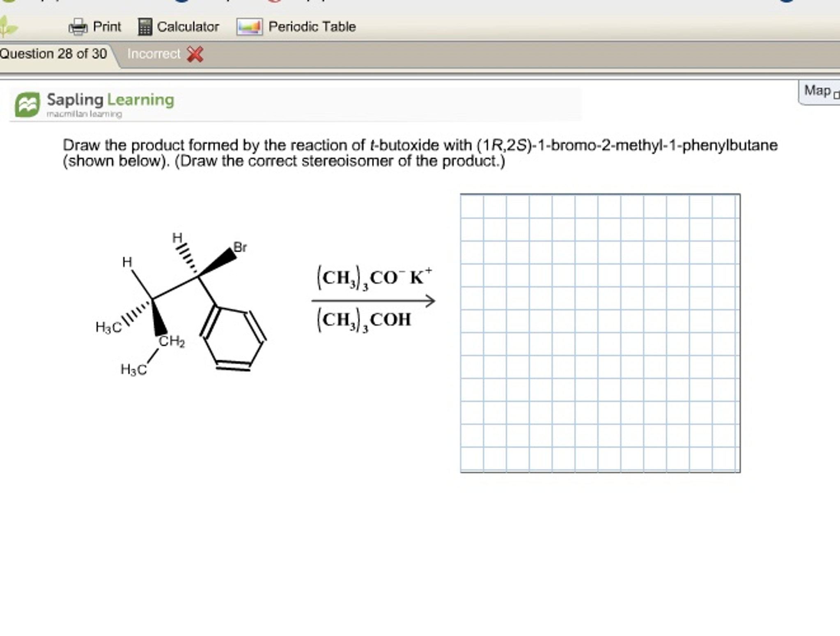
Task: Click the reaction arrow
Action: pyautogui.click(x=373, y=301)
